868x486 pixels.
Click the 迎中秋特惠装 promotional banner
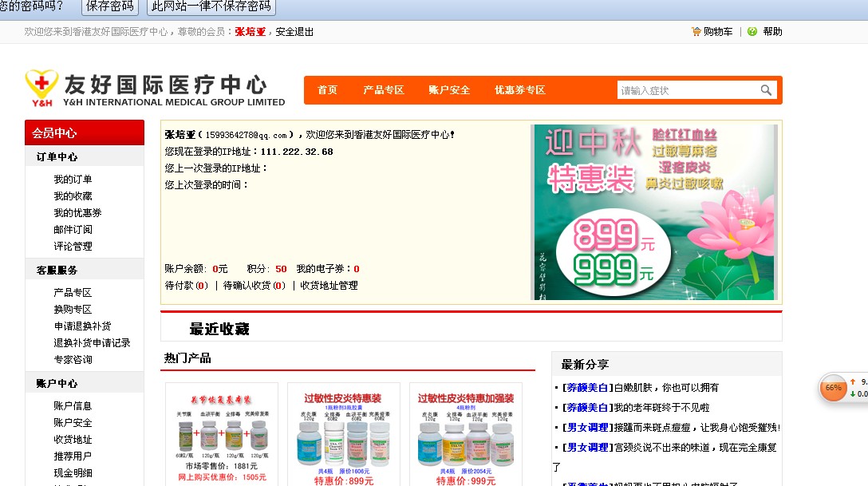(x=654, y=212)
